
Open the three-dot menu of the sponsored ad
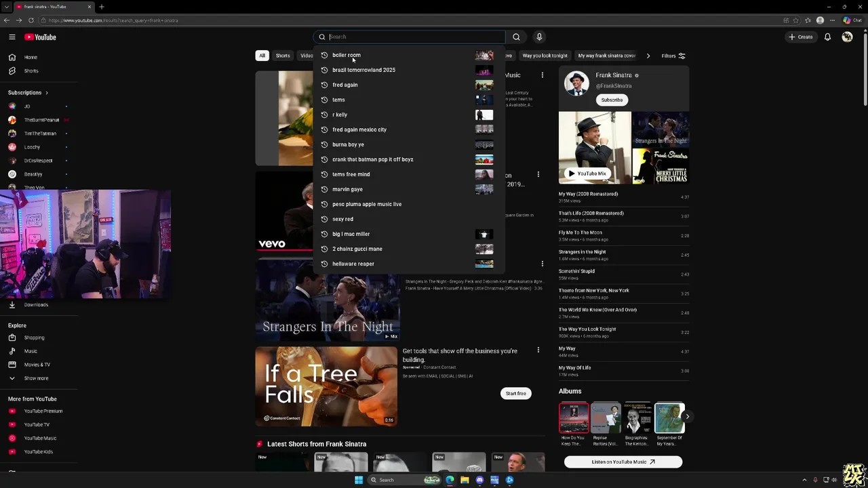pyautogui.click(x=538, y=350)
